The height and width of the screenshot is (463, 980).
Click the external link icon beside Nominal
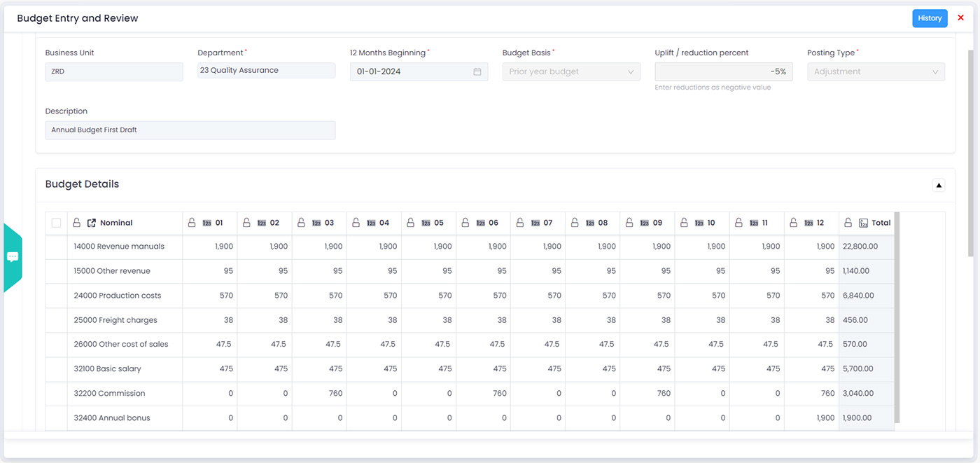[92, 223]
